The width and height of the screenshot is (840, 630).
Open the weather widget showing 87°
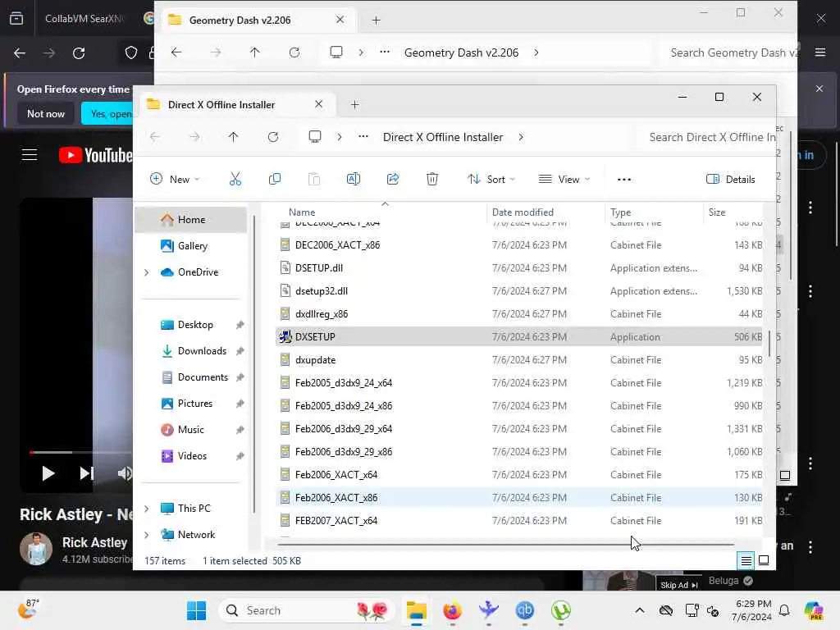pos(29,609)
